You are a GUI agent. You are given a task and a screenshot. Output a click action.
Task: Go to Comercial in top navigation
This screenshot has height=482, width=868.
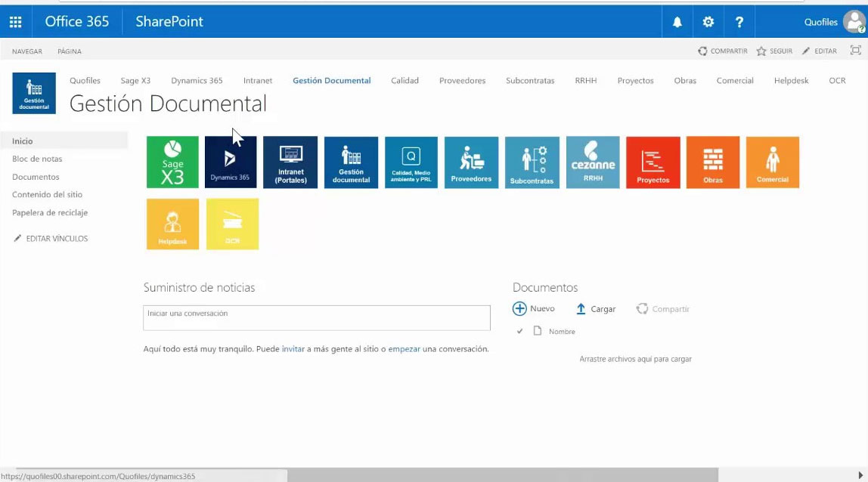[x=735, y=80]
